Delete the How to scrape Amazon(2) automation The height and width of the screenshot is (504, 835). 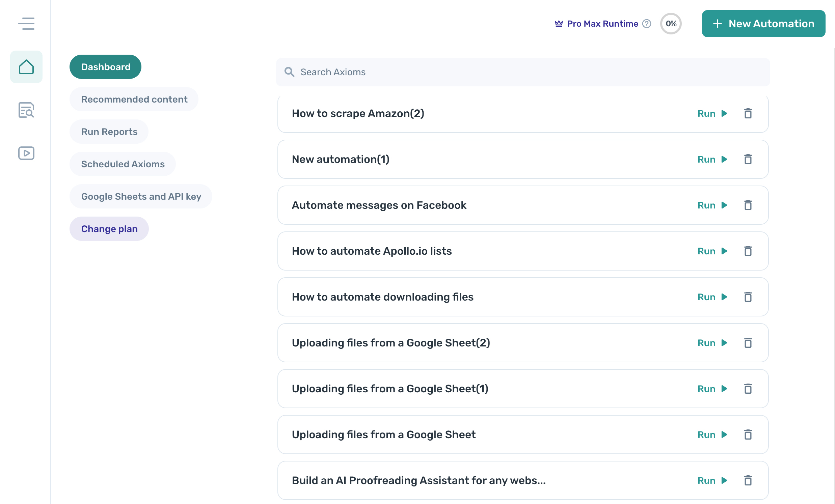coord(748,113)
